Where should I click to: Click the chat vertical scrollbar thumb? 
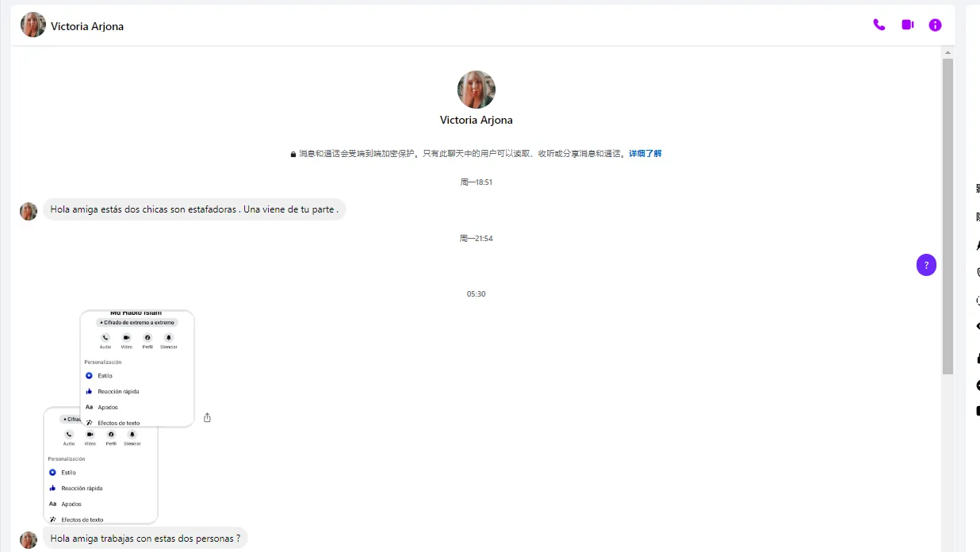(x=947, y=216)
